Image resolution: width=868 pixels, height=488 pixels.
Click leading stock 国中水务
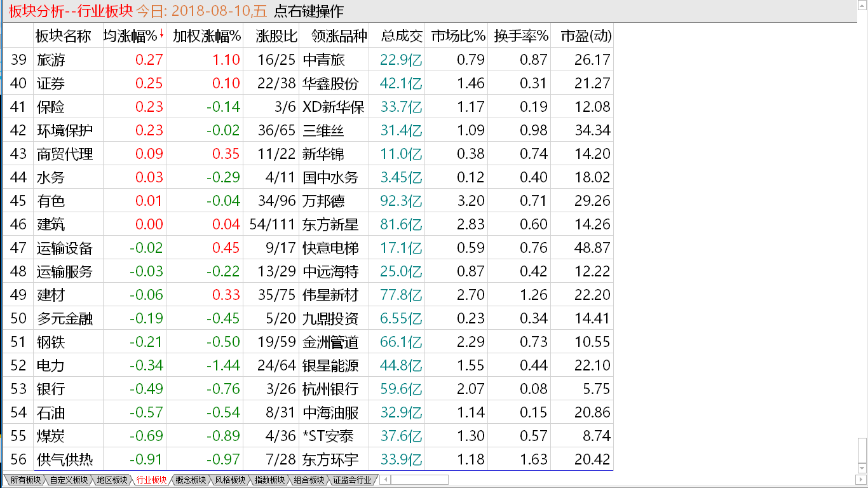(x=331, y=177)
